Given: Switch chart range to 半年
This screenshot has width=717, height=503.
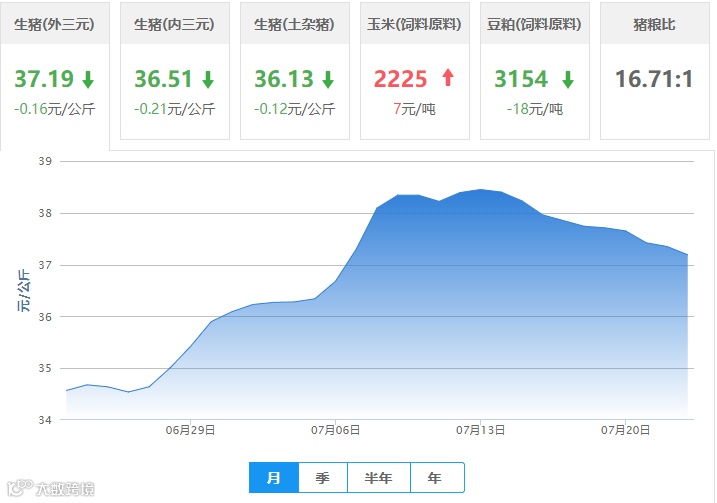Looking at the screenshot, I should (379, 477).
